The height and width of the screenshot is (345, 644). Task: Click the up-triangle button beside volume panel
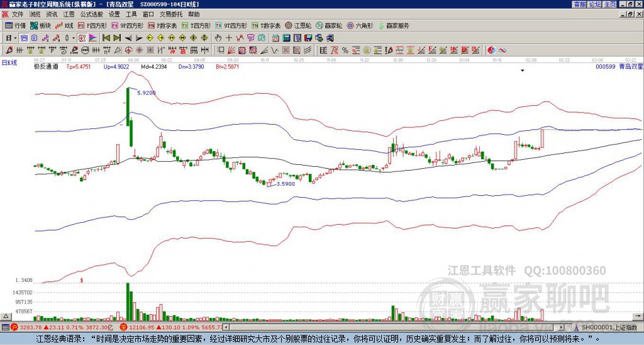(x=5, y=316)
